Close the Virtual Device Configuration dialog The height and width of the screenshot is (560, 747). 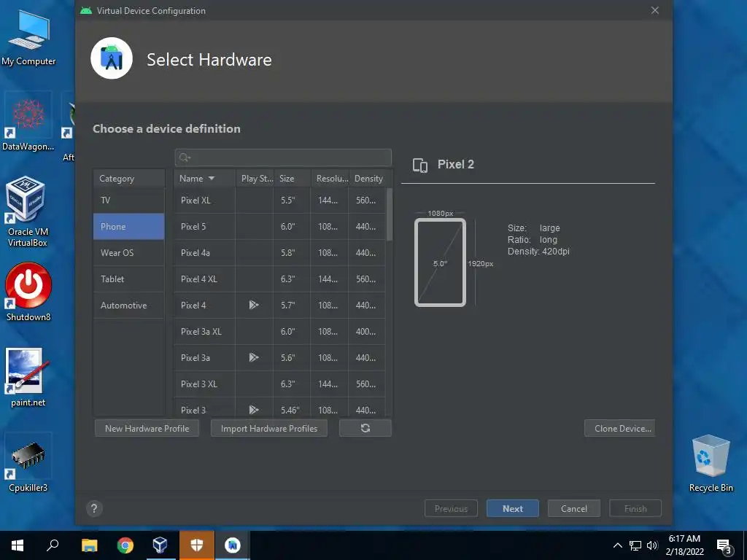(x=655, y=10)
